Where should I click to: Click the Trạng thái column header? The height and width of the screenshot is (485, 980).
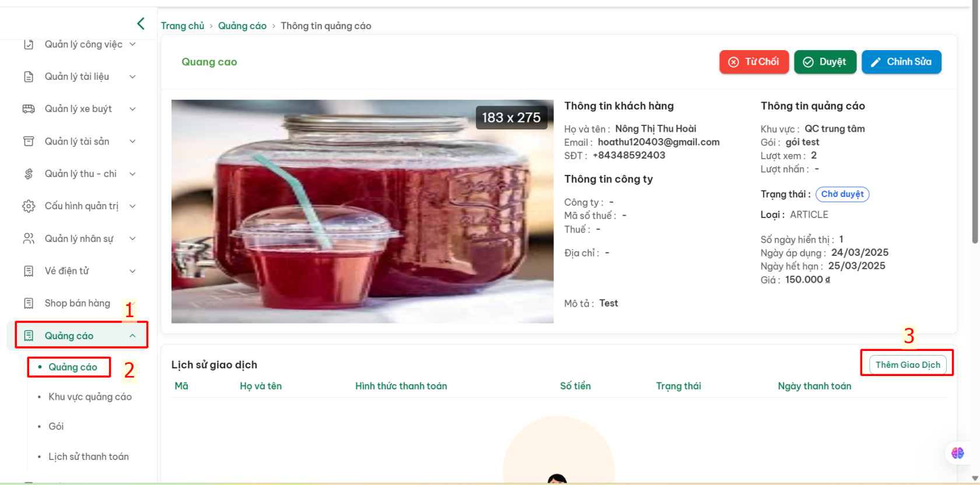pyautogui.click(x=678, y=386)
